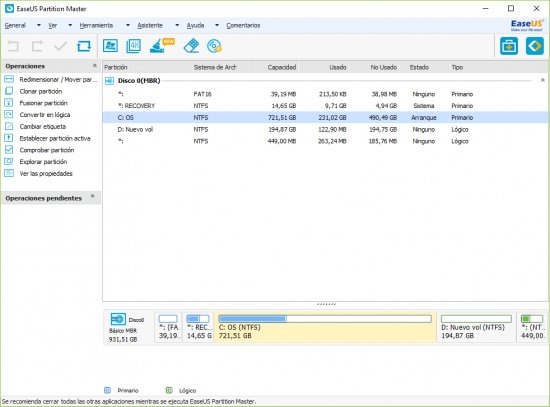The image size is (550, 407).
Task: Click the blue diamond arrow icon at top right
Action: 535,46
